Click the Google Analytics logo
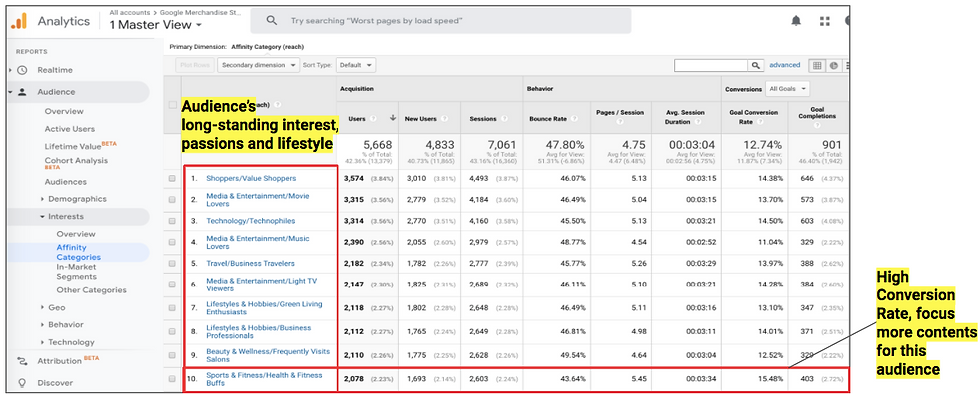This screenshot has height=394, width=980. coord(19,21)
